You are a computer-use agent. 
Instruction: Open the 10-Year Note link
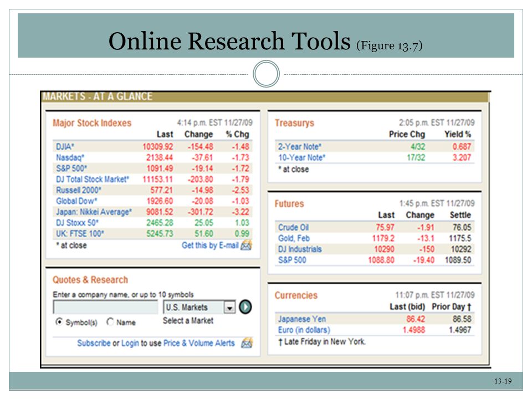point(301,157)
